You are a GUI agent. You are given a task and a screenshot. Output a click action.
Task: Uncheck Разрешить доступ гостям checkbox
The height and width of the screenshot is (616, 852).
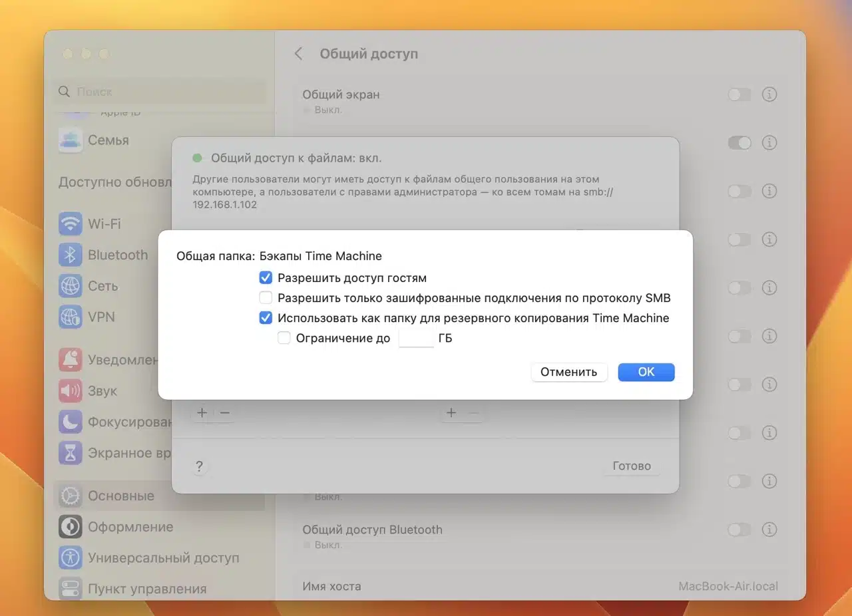point(266,278)
